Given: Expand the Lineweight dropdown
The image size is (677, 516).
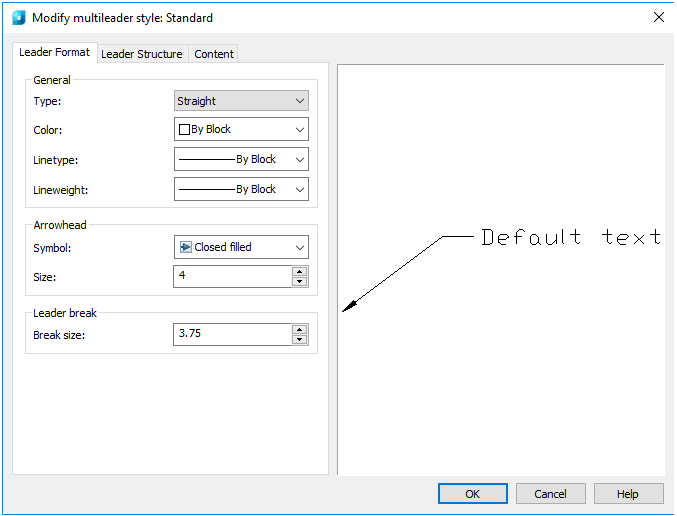Looking at the screenshot, I should click(241, 189).
